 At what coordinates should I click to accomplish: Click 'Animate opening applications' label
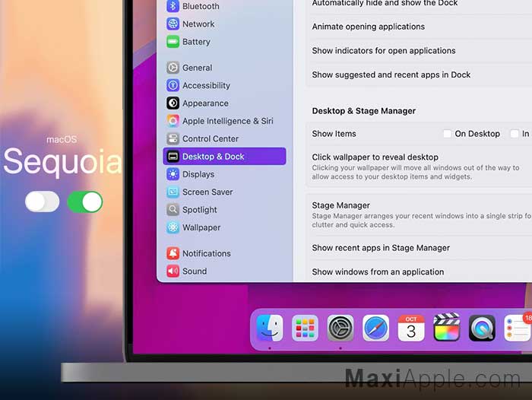(368, 27)
